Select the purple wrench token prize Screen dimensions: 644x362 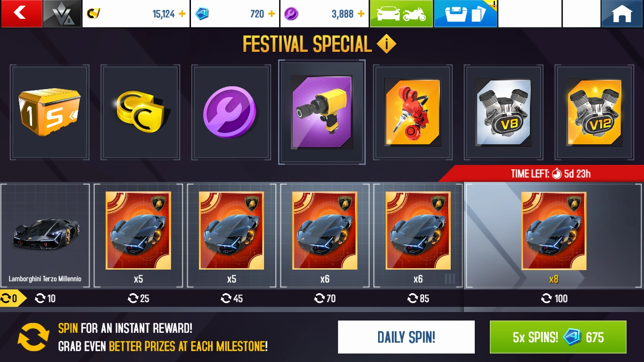[231, 112]
